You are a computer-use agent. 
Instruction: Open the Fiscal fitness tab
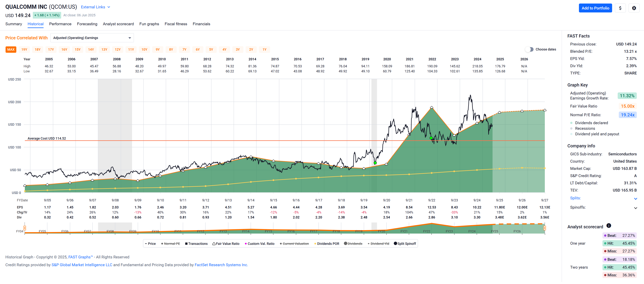click(176, 24)
